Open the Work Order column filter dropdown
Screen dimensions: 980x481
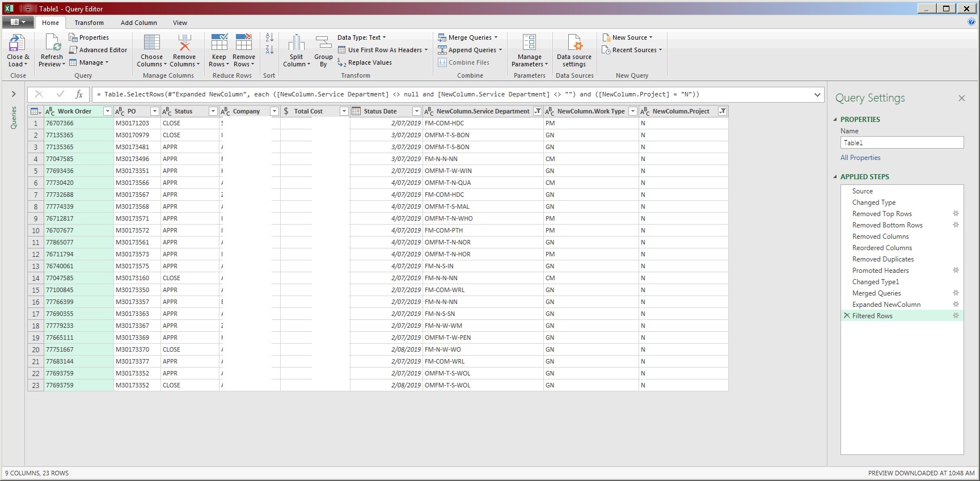coord(107,111)
